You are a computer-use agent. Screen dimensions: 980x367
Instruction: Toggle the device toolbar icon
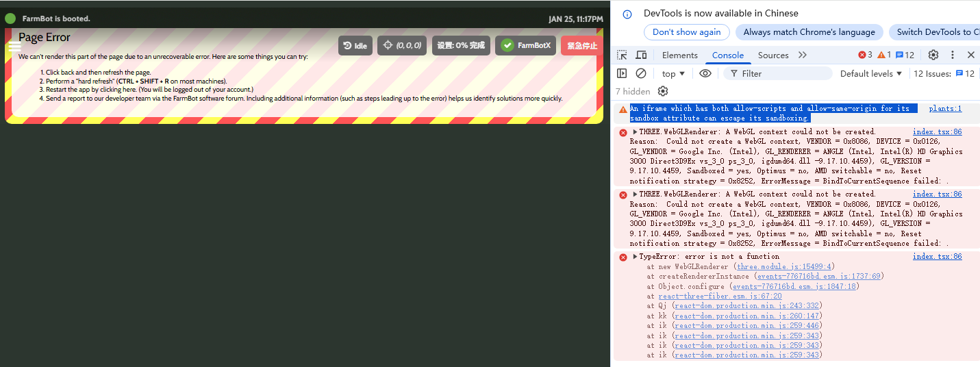(x=641, y=55)
